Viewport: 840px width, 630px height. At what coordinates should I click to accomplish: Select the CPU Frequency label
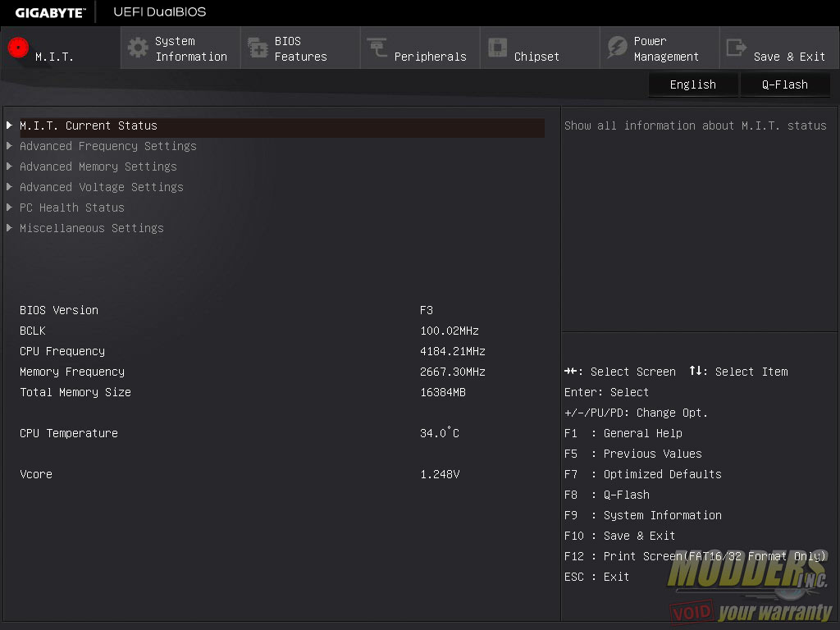tap(62, 351)
